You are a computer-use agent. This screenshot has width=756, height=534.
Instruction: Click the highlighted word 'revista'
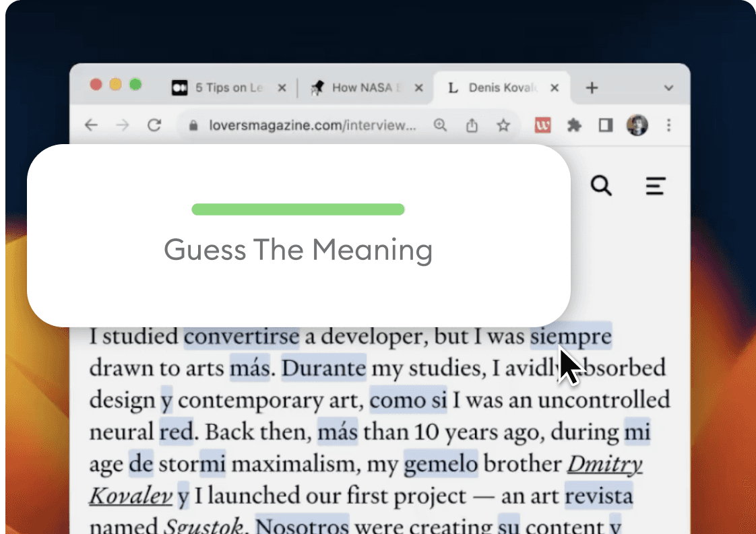click(x=598, y=496)
